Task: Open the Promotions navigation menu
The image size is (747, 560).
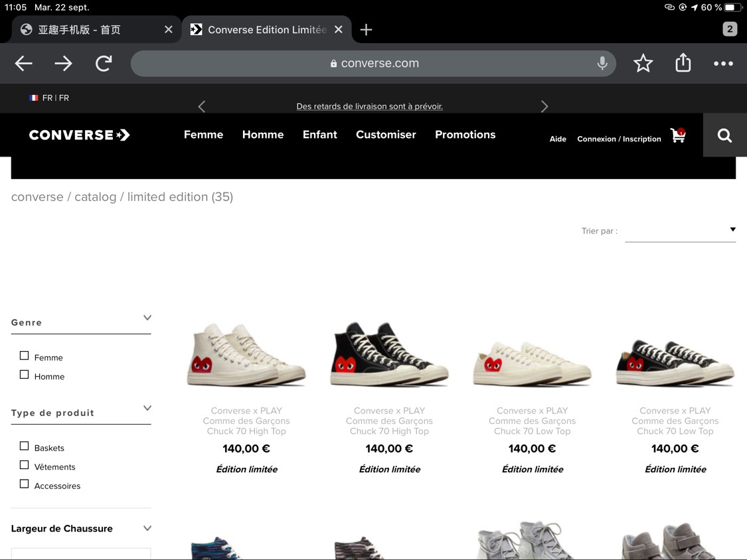Action: click(x=465, y=135)
